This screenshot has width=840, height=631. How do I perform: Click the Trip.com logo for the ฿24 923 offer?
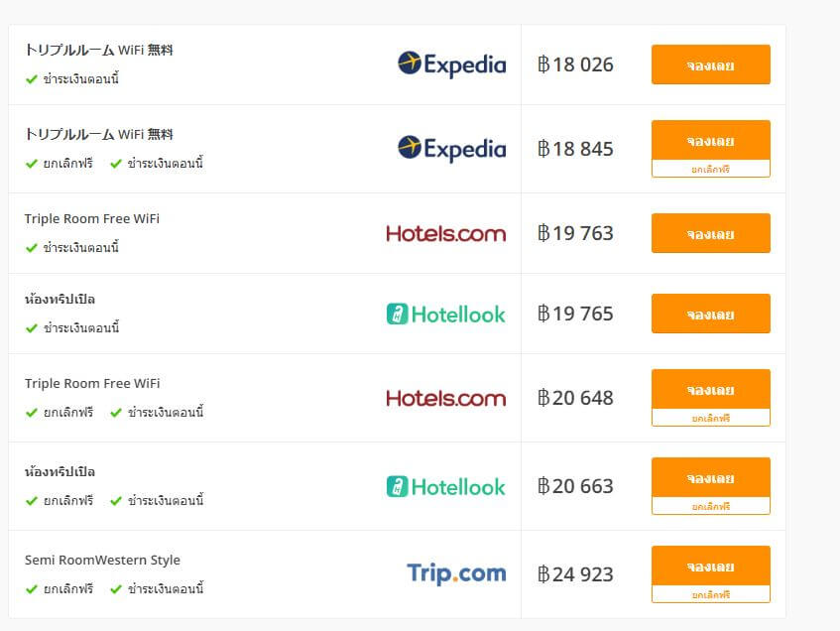[x=456, y=573]
